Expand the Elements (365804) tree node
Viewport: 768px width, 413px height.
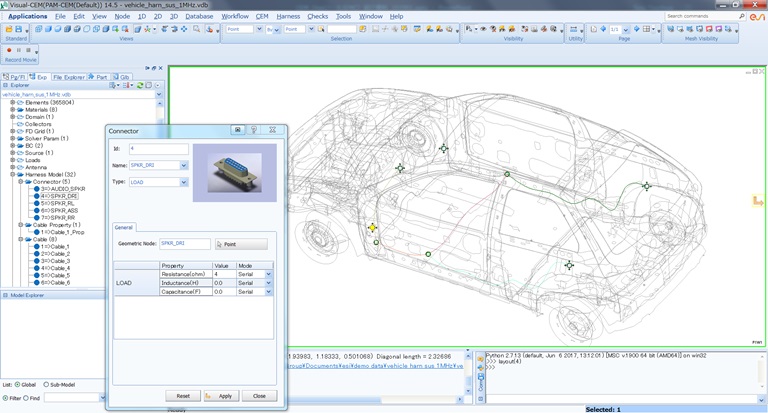click(13, 102)
